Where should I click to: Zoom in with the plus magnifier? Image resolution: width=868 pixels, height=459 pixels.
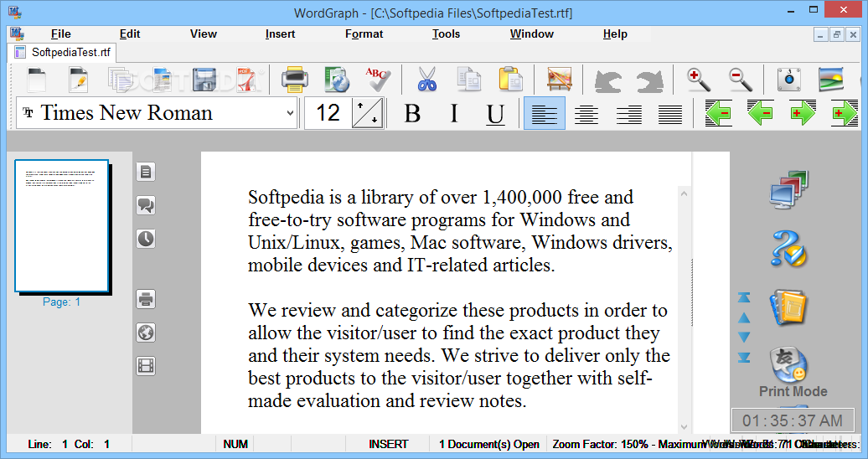point(699,80)
